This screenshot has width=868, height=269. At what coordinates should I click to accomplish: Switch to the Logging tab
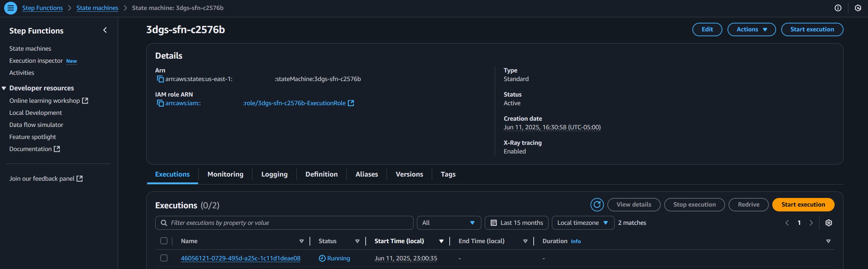click(274, 174)
